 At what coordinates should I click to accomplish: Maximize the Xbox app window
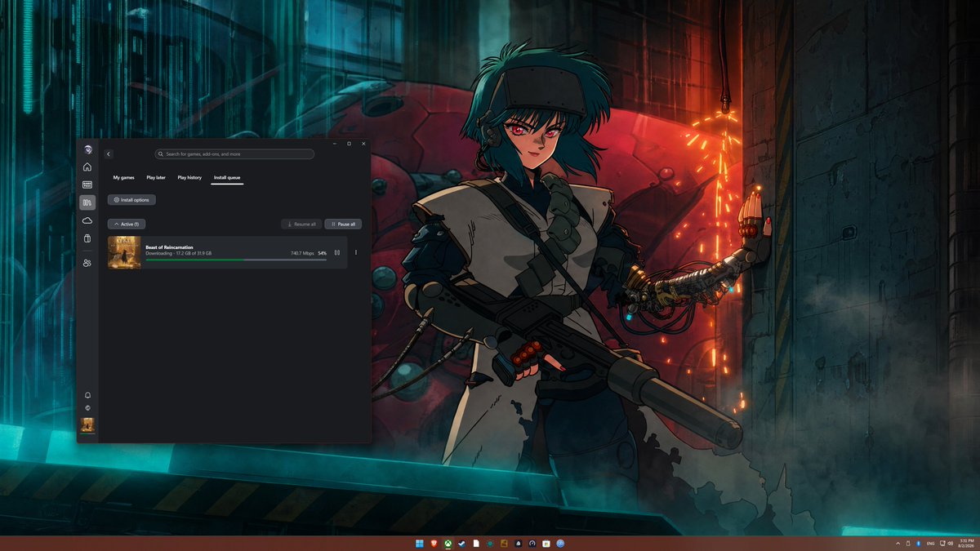tap(350, 144)
